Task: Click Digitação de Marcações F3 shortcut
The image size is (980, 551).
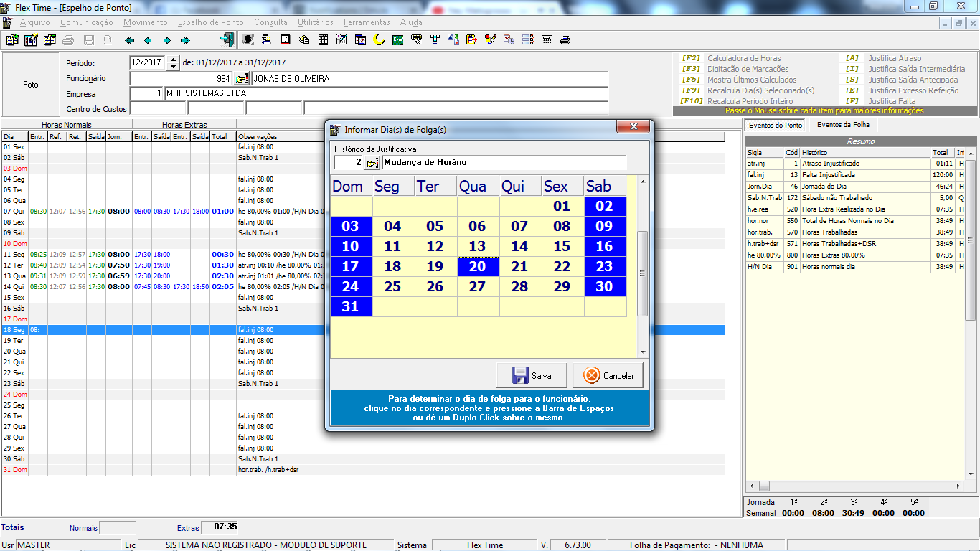Action: [748, 69]
